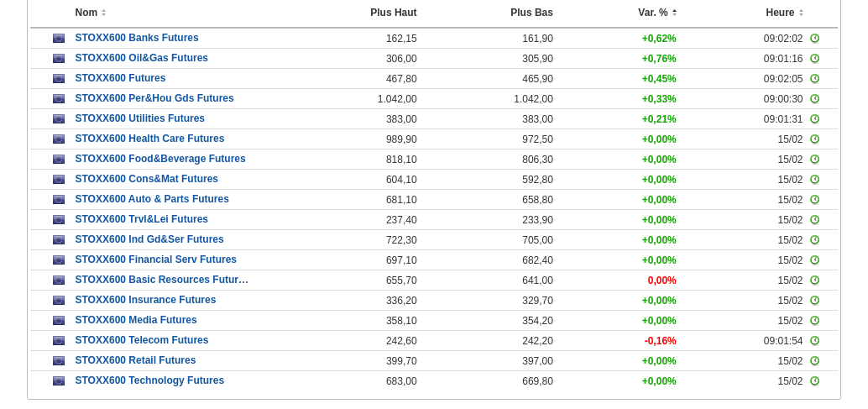Click the flag icon next to Media Futures

(x=59, y=321)
